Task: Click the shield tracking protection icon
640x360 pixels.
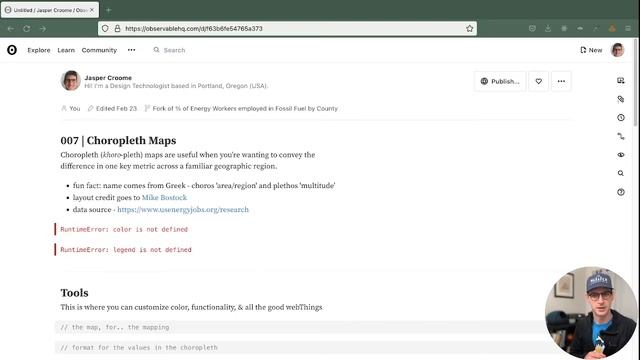Action: pos(105,29)
